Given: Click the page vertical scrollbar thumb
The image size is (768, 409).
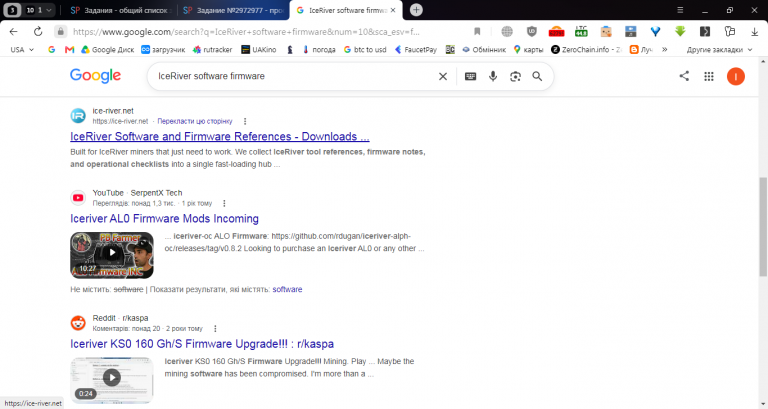Looking at the screenshot, I should tap(763, 227).
